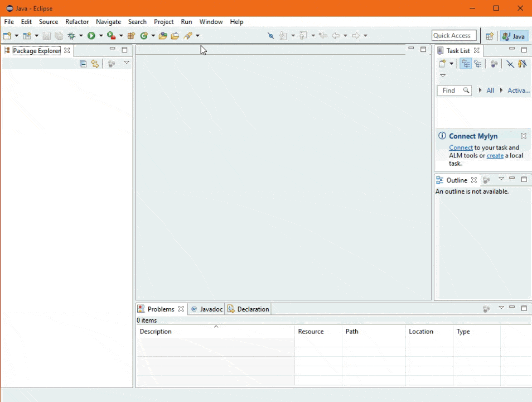Switch to the Javadoc tab
The image size is (532, 402).
[207, 309]
